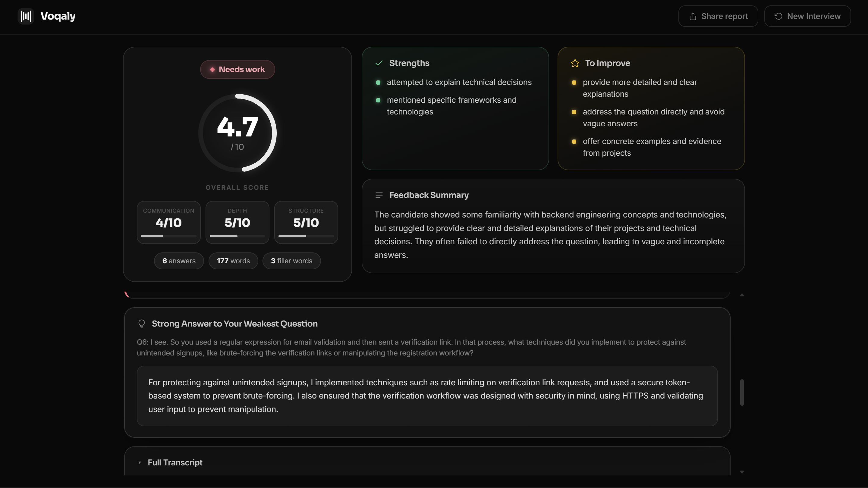Click the share upload icon in Share report

click(693, 16)
